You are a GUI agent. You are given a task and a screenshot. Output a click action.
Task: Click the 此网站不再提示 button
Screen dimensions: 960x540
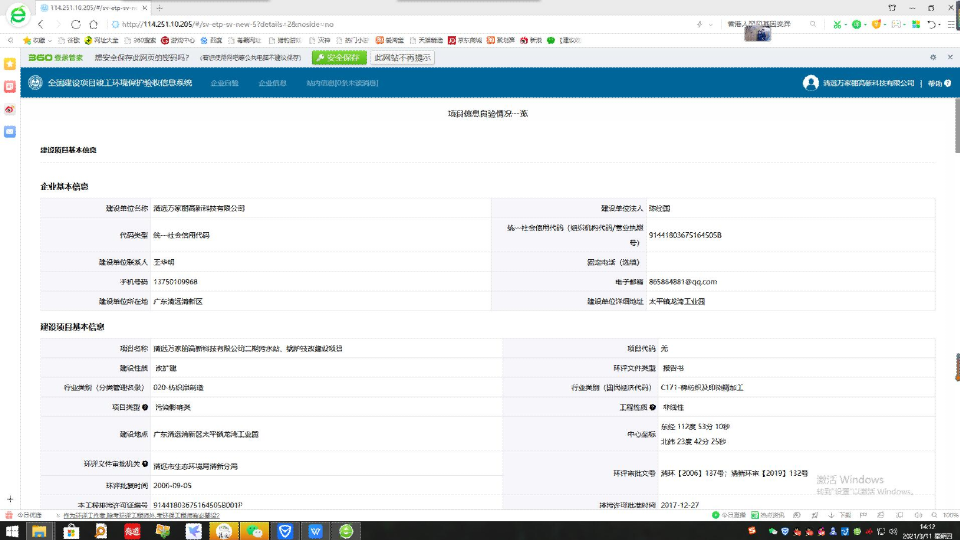point(403,58)
